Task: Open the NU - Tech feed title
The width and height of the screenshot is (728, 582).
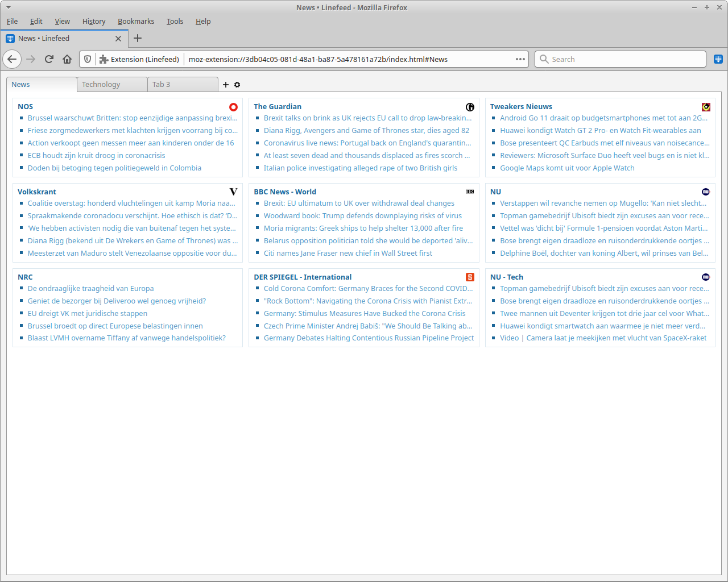Action: 507,277
